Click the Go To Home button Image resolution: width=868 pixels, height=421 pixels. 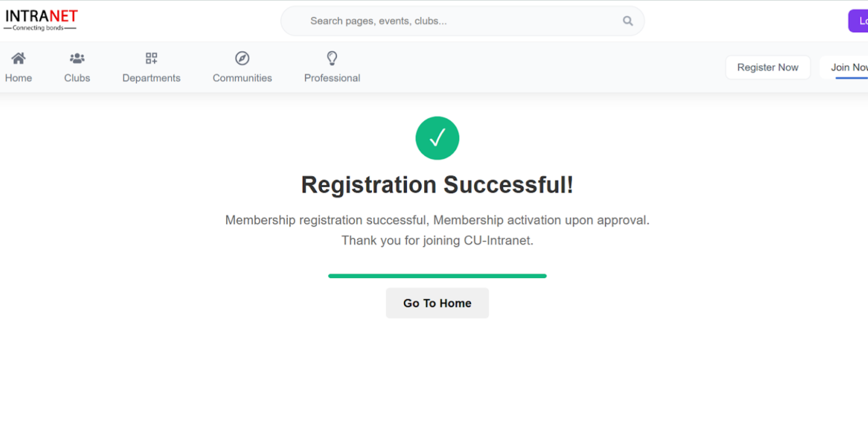point(437,303)
